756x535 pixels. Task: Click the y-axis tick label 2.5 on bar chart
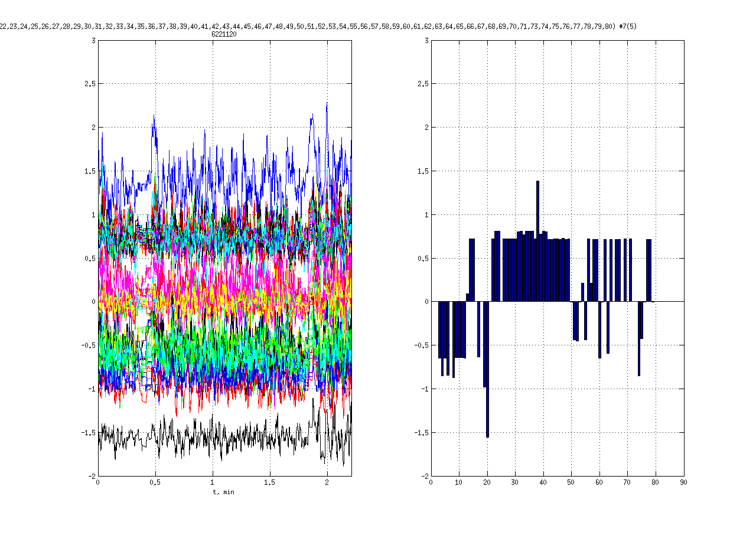click(x=422, y=84)
